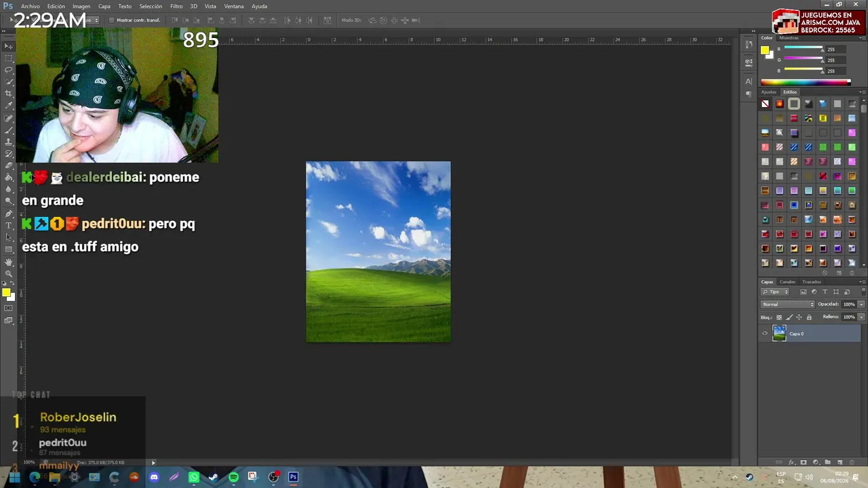Create a new adjustment layer

(816, 462)
